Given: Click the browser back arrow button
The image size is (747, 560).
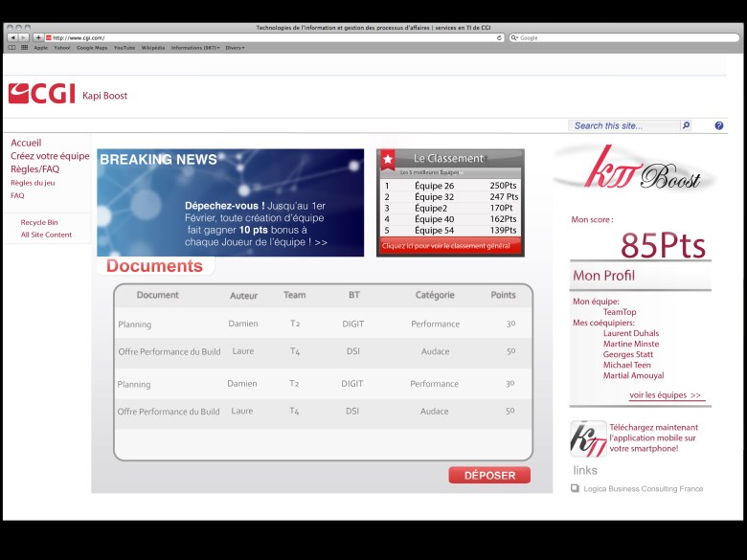Looking at the screenshot, I should 12,37.
